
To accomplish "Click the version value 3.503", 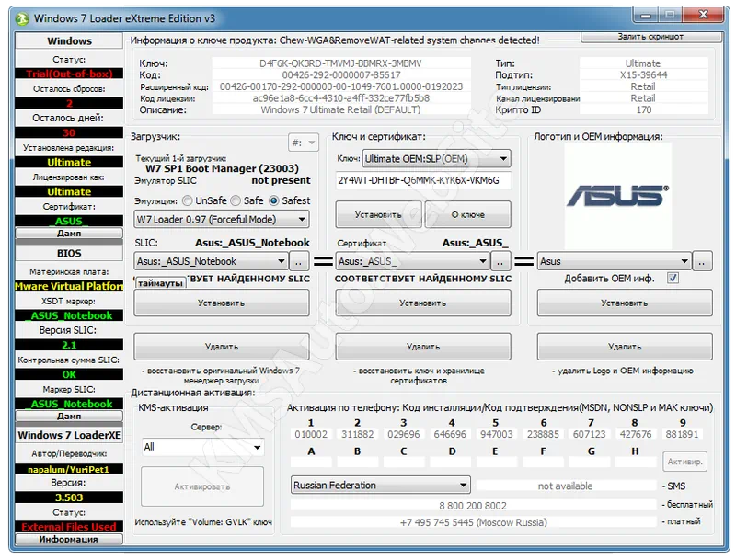I will (69, 497).
